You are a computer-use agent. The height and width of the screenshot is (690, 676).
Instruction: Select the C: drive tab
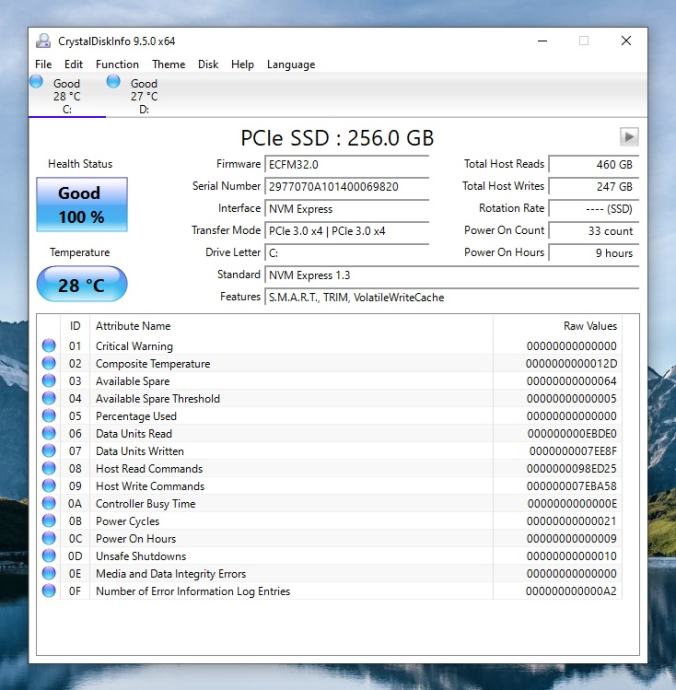tap(66, 97)
